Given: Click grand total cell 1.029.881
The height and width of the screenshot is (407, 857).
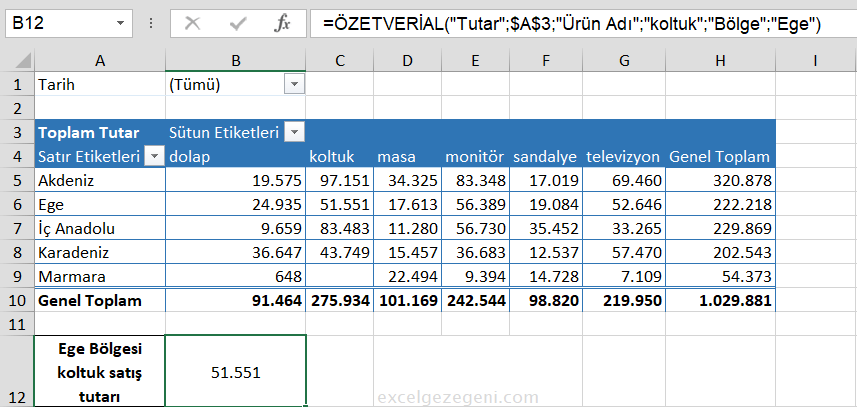Looking at the screenshot, I should 720,300.
